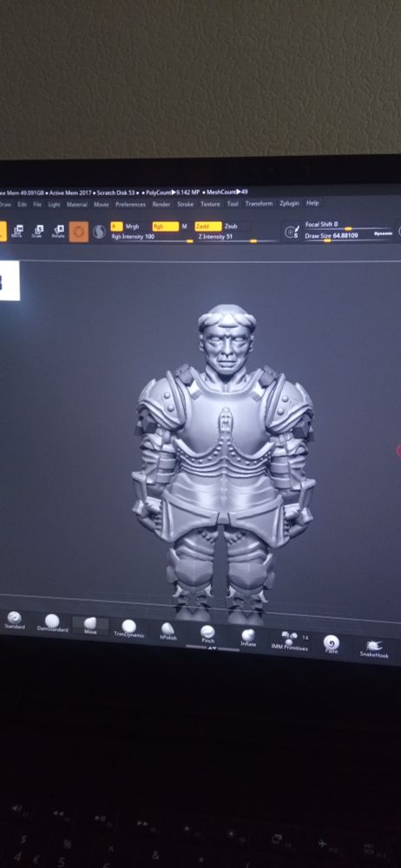Select the Inflate brush
The height and width of the screenshot is (868, 401).
click(248, 638)
